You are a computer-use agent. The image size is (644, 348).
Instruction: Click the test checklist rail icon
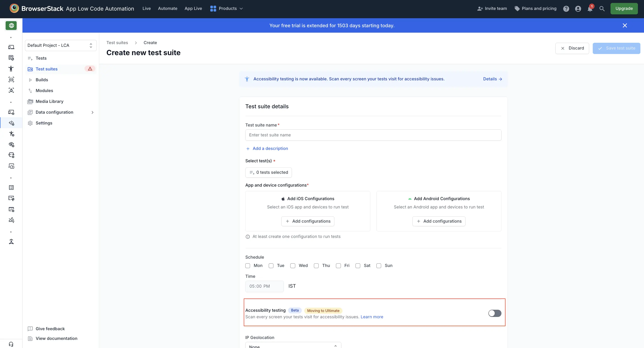point(11,187)
